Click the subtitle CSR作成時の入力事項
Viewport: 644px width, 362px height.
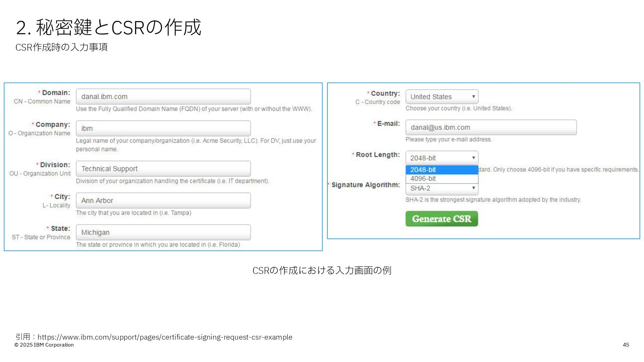(61, 47)
